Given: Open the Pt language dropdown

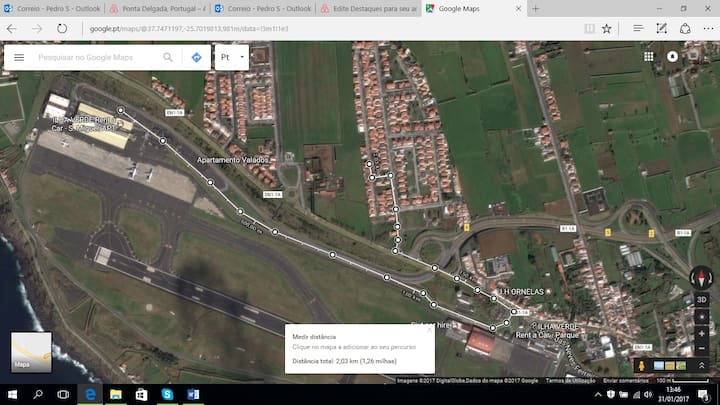Looking at the screenshot, I should coord(232,58).
